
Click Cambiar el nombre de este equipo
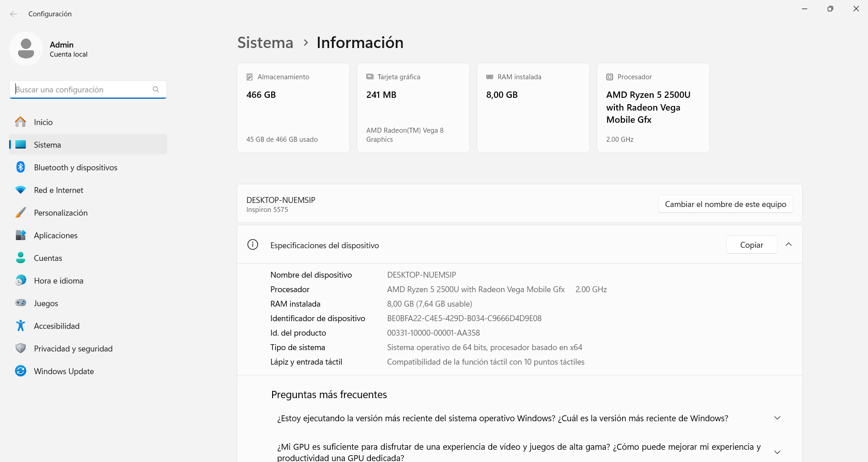point(725,204)
